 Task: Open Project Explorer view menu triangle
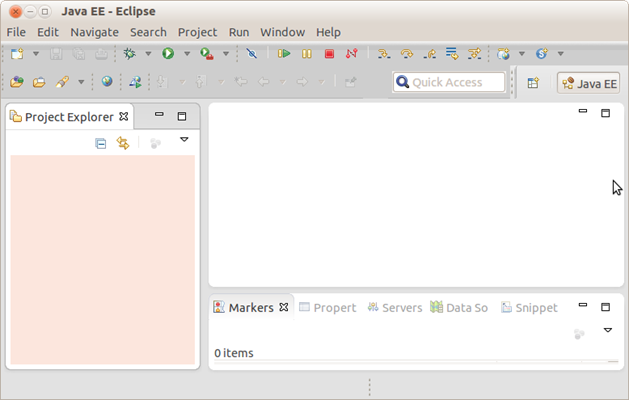pos(184,139)
